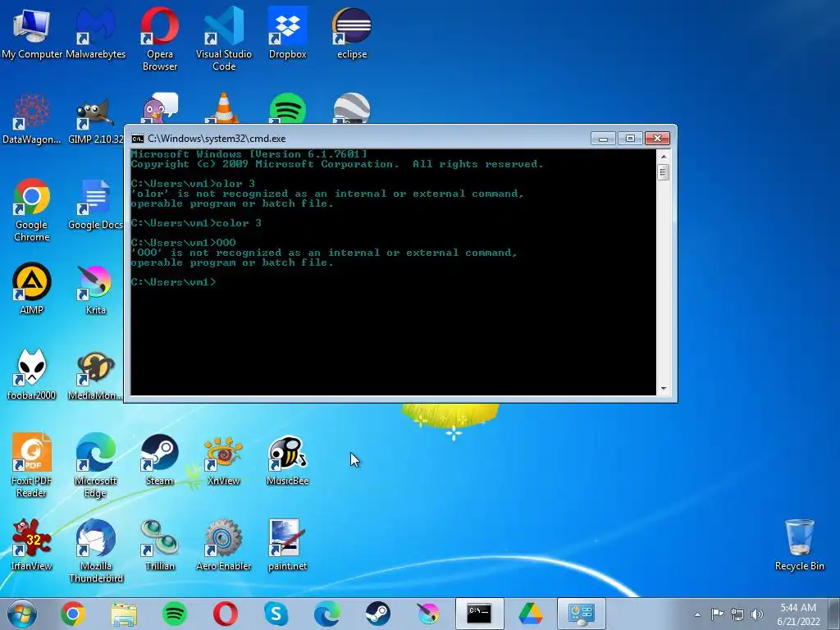This screenshot has height=630, width=840.
Task: Open volume control in system tray
Action: [x=757, y=614]
